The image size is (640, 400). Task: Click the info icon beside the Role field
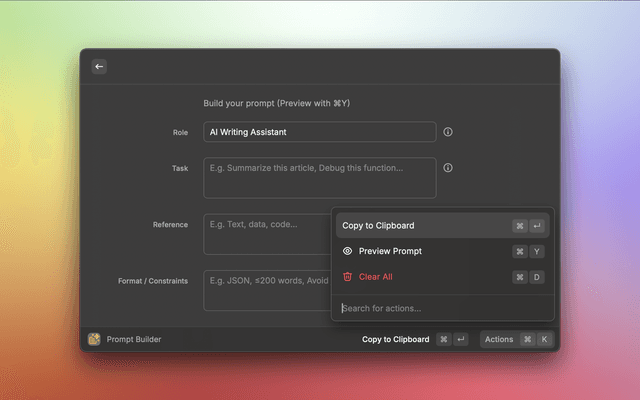coord(448,132)
